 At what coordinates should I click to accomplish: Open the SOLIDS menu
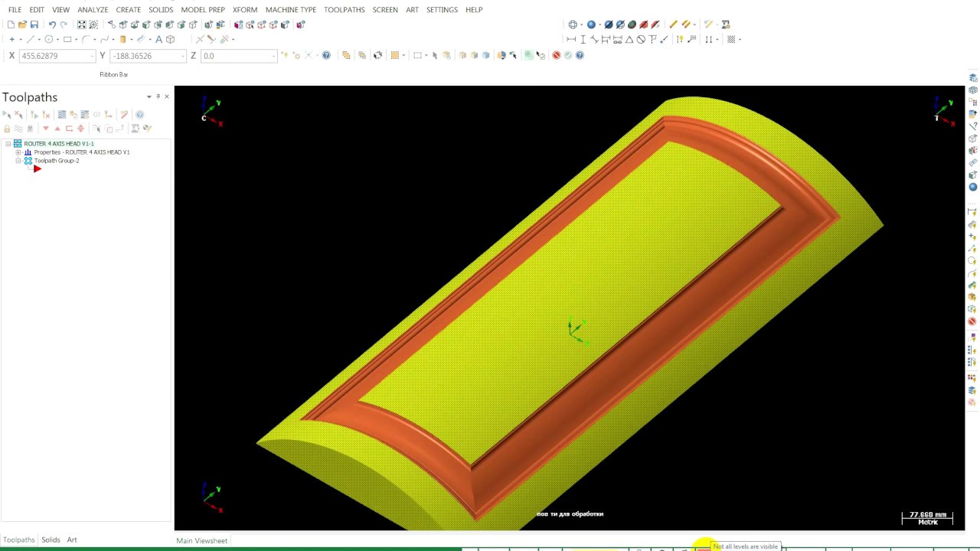[x=161, y=9]
